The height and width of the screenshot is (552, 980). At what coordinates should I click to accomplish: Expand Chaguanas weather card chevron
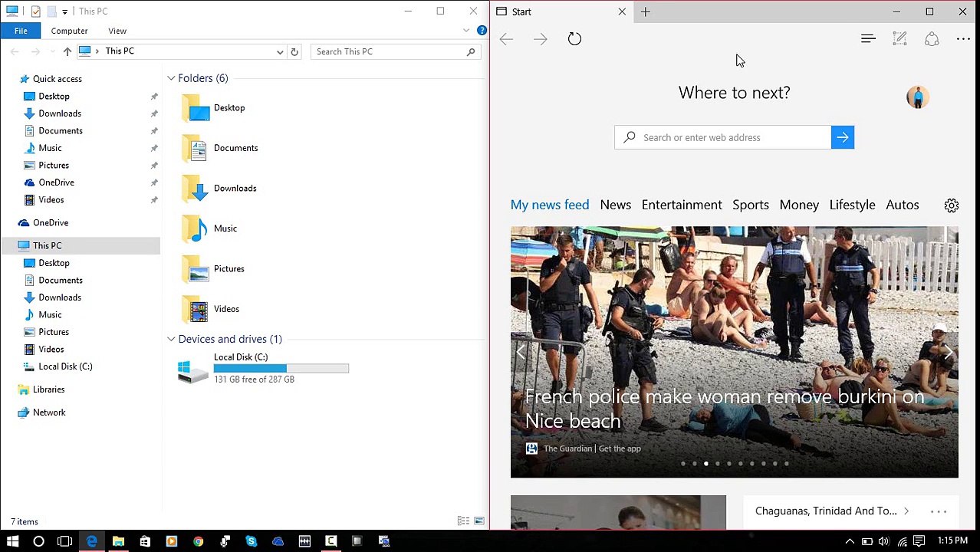906,511
